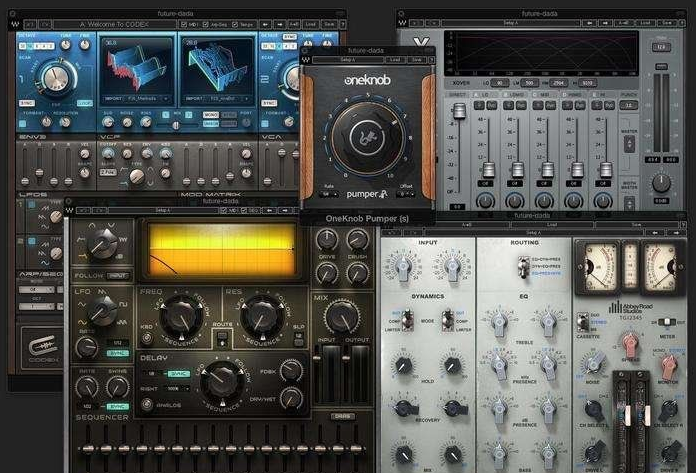Open oscillator 2 wavetable import dropdown
This screenshot has width=696, height=473.
pyautogui.click(x=216, y=99)
